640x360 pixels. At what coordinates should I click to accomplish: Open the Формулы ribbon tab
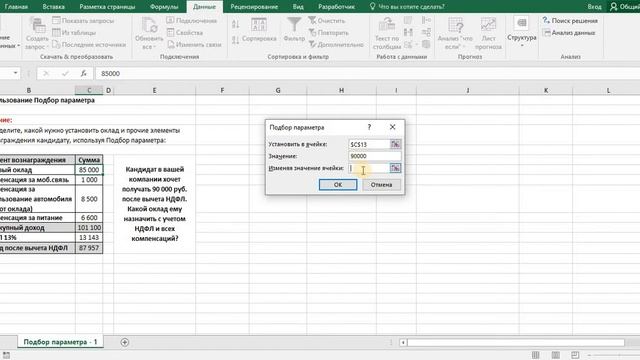pyautogui.click(x=164, y=7)
